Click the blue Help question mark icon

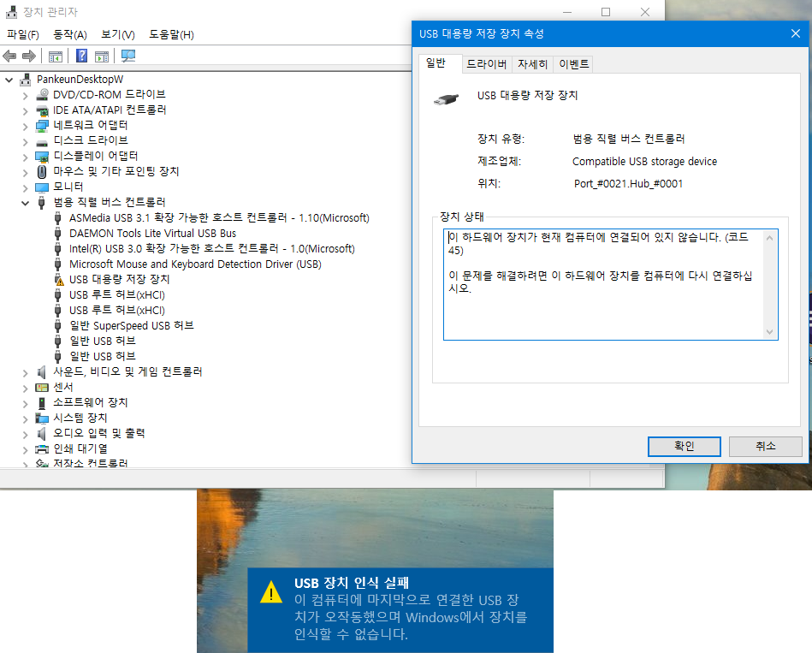coord(81,56)
